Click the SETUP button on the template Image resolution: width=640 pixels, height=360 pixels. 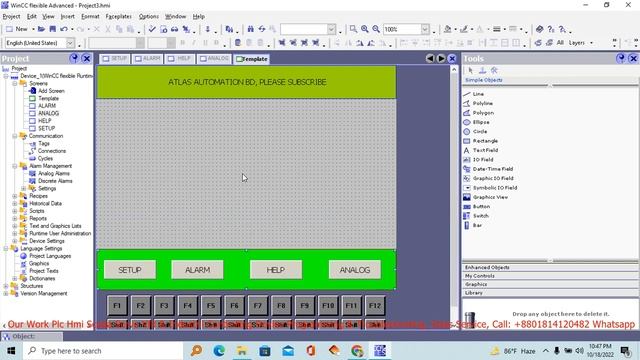(130, 270)
